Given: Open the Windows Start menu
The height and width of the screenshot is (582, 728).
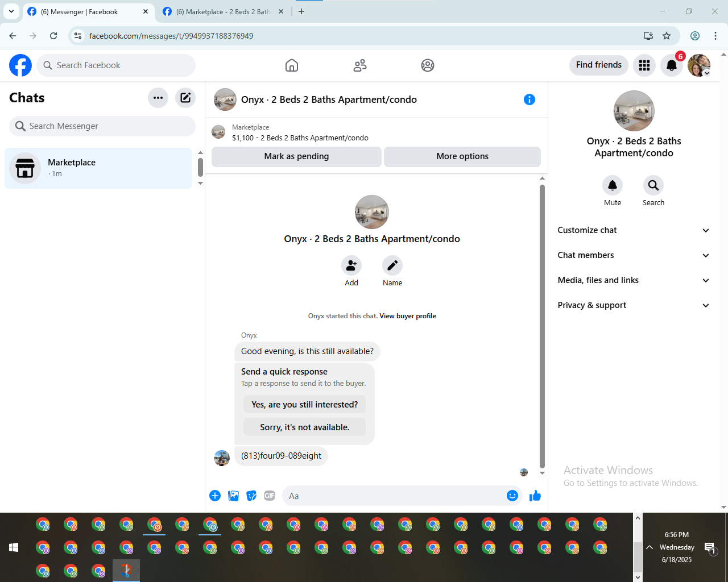Looking at the screenshot, I should pyautogui.click(x=14, y=547).
